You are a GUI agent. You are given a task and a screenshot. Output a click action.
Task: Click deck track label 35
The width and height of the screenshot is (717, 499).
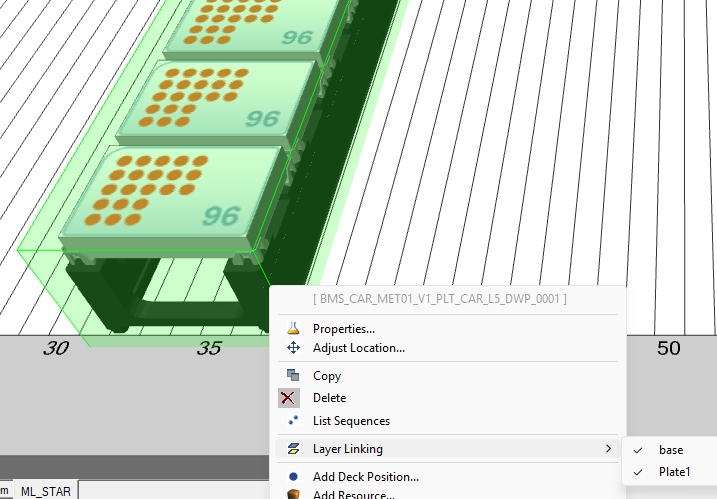coord(209,348)
